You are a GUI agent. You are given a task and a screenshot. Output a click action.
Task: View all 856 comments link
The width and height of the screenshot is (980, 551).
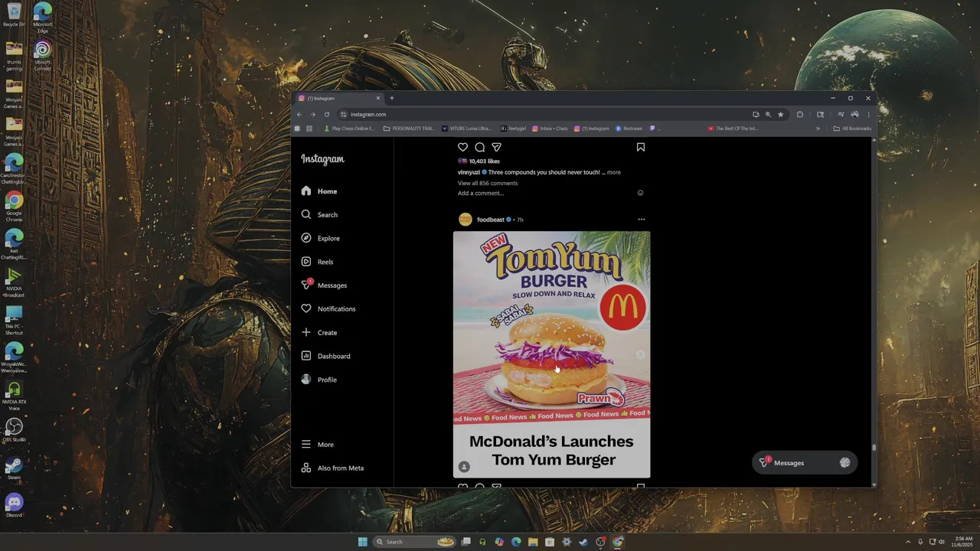click(488, 183)
